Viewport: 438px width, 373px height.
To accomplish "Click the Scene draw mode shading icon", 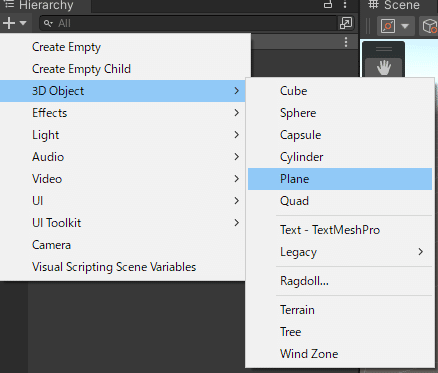I will point(388,26).
